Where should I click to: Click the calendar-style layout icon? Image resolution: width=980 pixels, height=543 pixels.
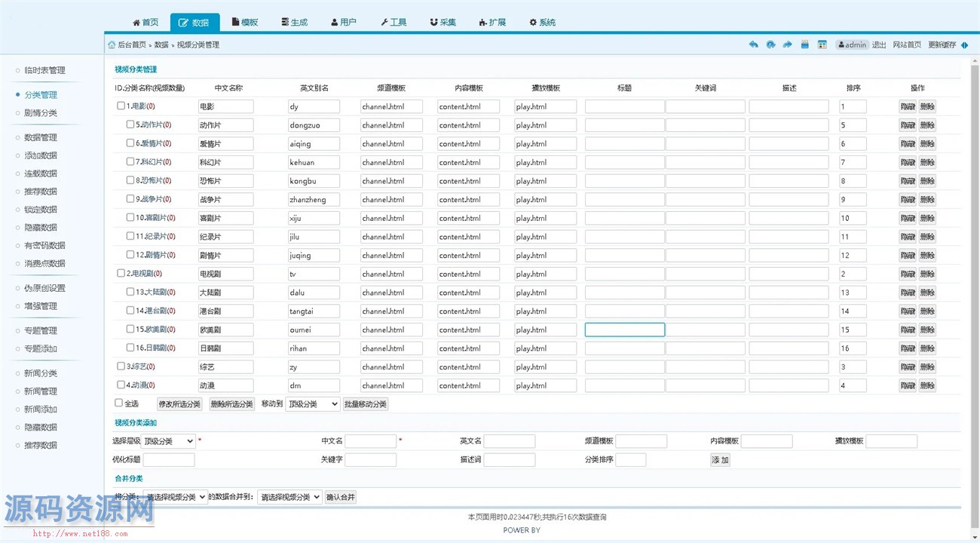[x=822, y=44]
